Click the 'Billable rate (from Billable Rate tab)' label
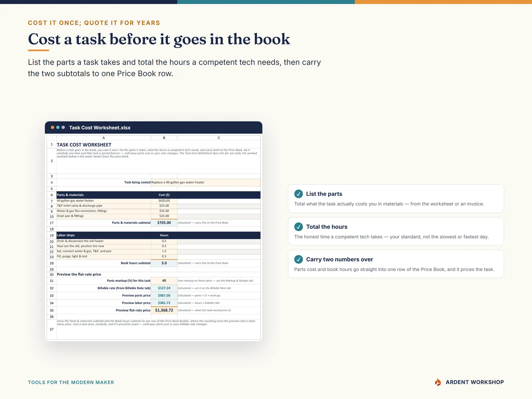This screenshot has height=399, width=532. tap(124, 288)
